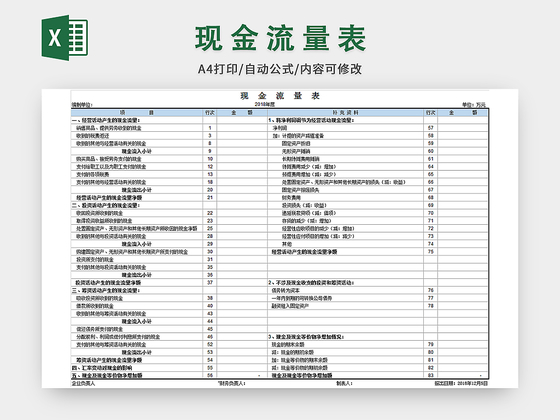Select the sheet heading 现 金 流 量 表

point(280,96)
